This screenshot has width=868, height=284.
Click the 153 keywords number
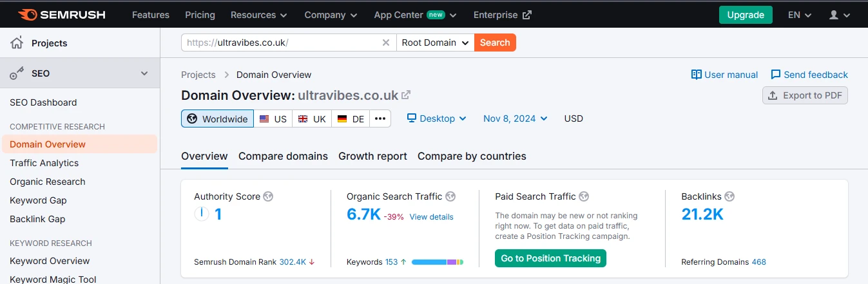(x=391, y=262)
